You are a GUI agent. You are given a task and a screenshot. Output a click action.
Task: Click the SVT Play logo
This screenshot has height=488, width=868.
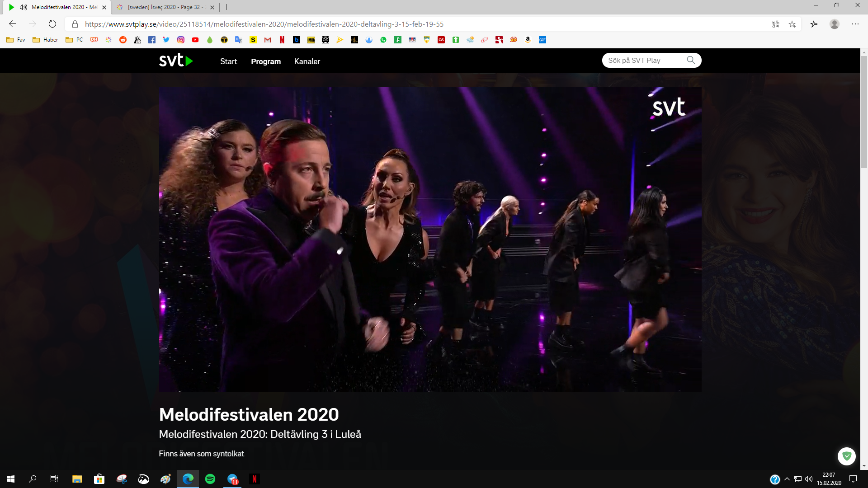click(x=176, y=61)
